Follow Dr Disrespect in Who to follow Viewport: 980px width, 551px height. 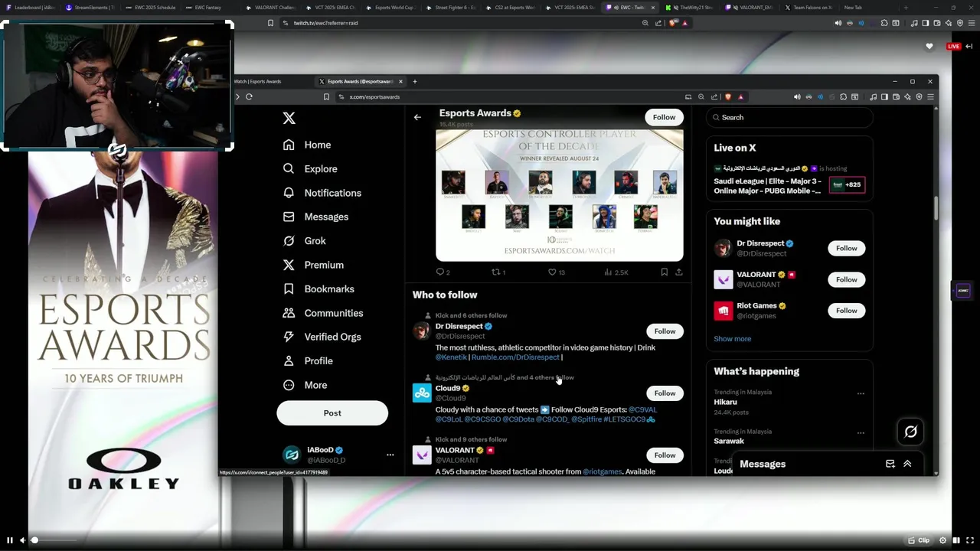pos(665,331)
